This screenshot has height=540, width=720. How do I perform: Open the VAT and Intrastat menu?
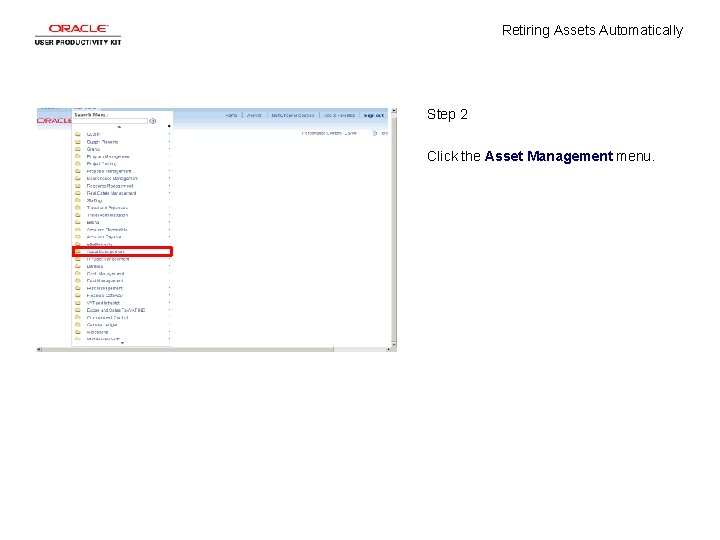point(103,303)
